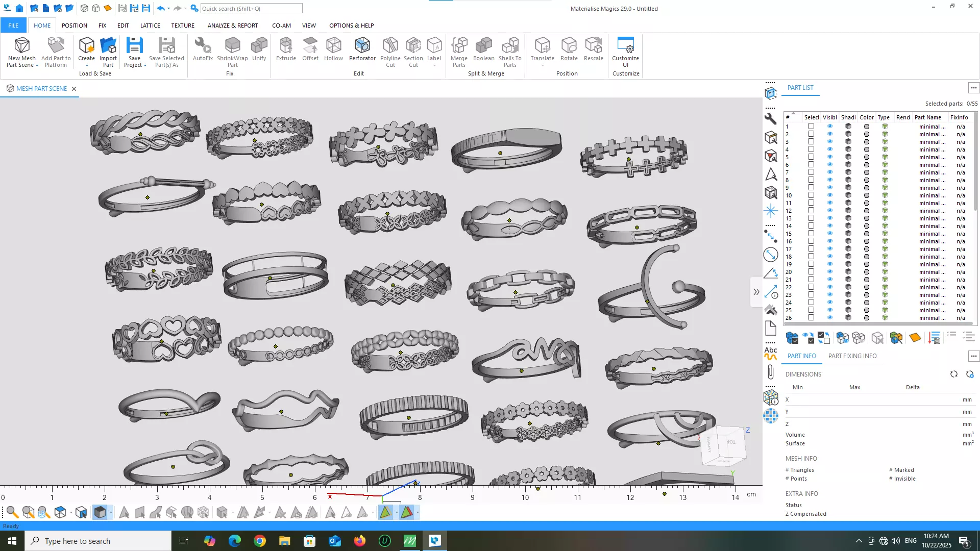Click the wrench fix sidebar icon
Viewport: 980px width, 551px height.
click(771, 118)
